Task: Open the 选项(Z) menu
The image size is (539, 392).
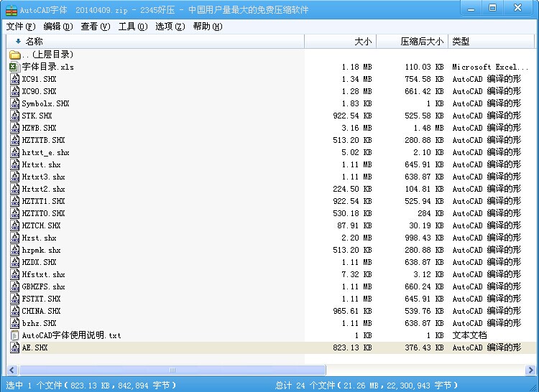Action: point(170,27)
